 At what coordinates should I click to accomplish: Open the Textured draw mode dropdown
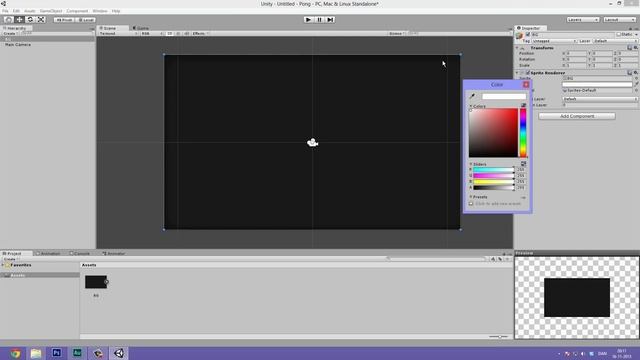click(x=118, y=33)
